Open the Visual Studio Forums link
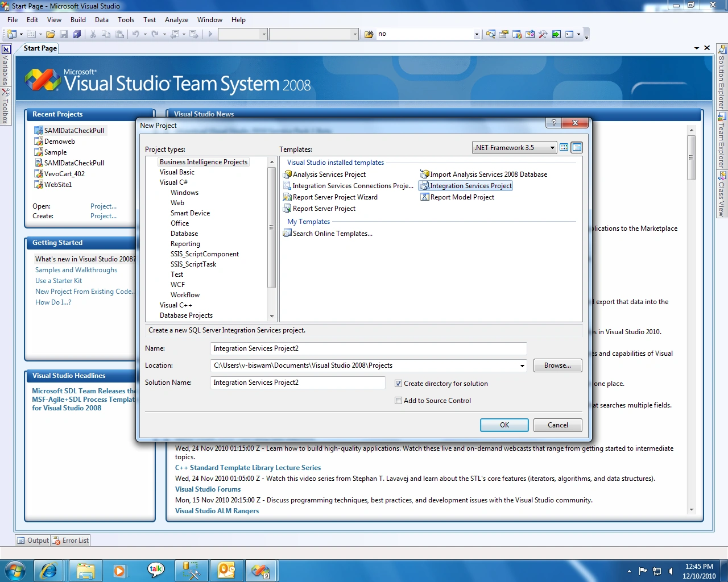The height and width of the screenshot is (582, 728). [x=208, y=489]
